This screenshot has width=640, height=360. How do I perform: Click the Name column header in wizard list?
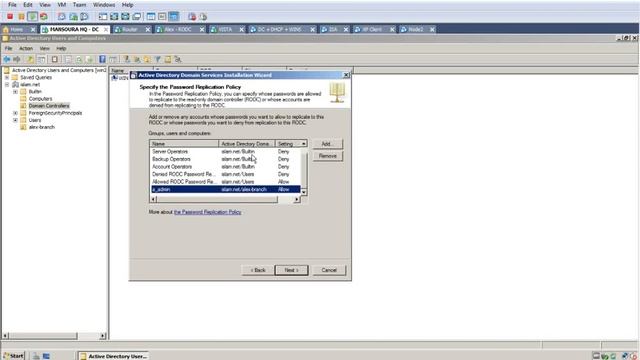coord(184,144)
